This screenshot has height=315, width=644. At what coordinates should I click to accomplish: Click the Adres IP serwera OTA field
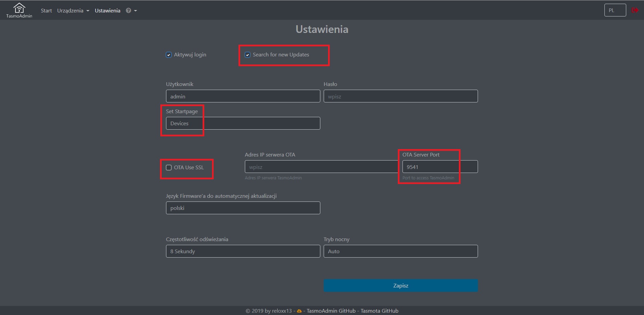[322, 167]
